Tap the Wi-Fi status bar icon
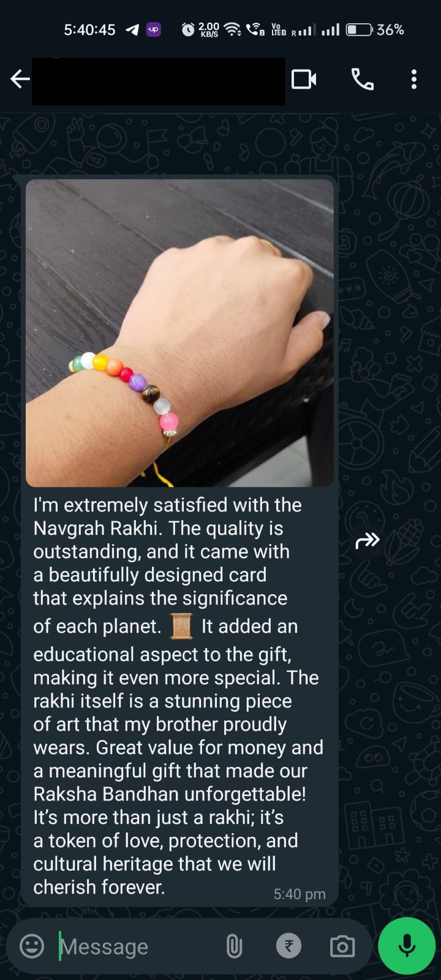 [x=232, y=29]
